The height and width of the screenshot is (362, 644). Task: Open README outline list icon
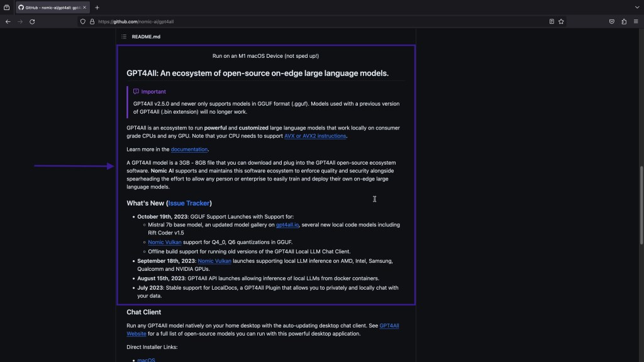[124, 36]
